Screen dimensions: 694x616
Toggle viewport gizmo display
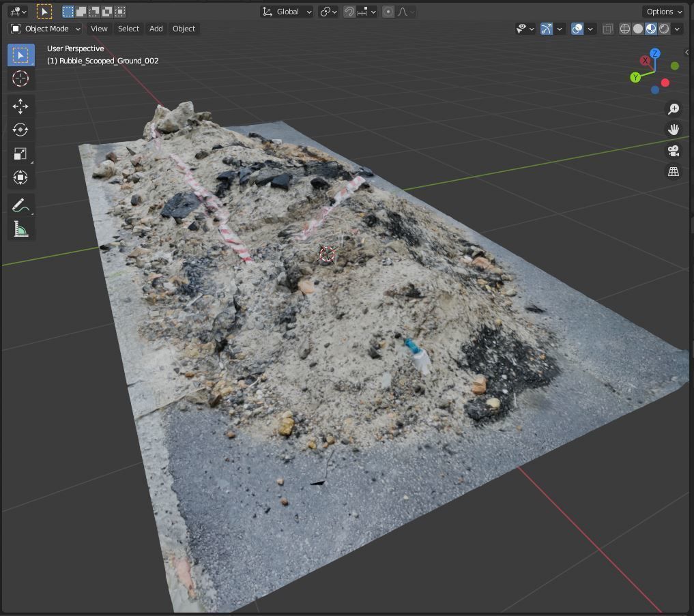[547, 29]
